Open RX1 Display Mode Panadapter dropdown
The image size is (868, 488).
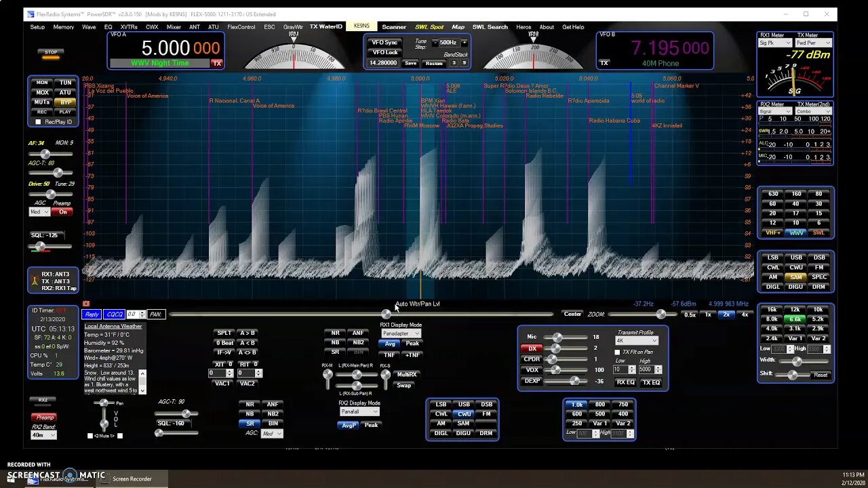click(401, 333)
